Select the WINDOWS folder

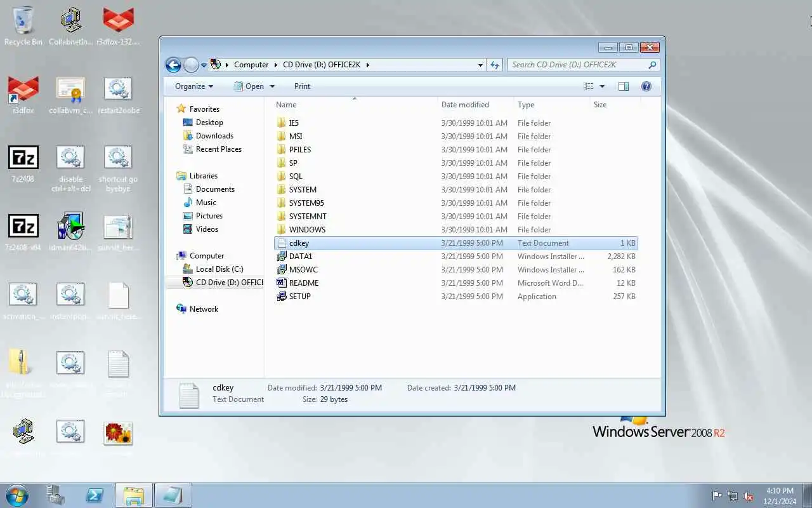[455, 230]
